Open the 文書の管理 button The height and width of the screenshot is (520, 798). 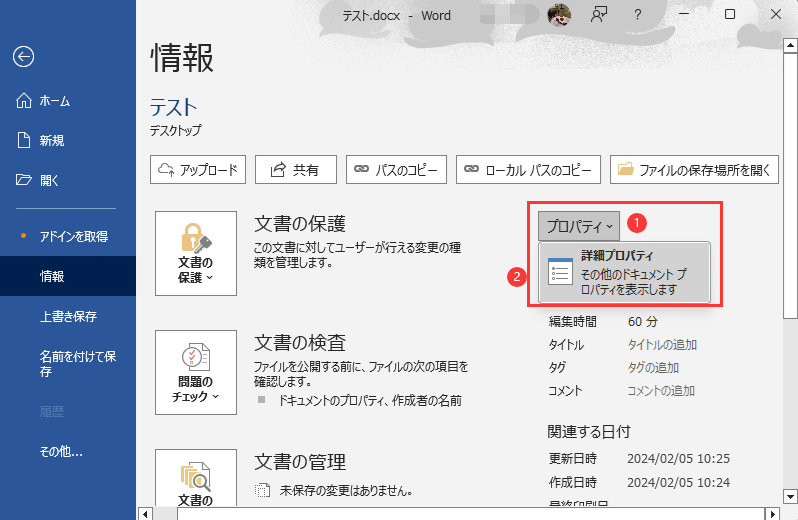[x=196, y=478]
